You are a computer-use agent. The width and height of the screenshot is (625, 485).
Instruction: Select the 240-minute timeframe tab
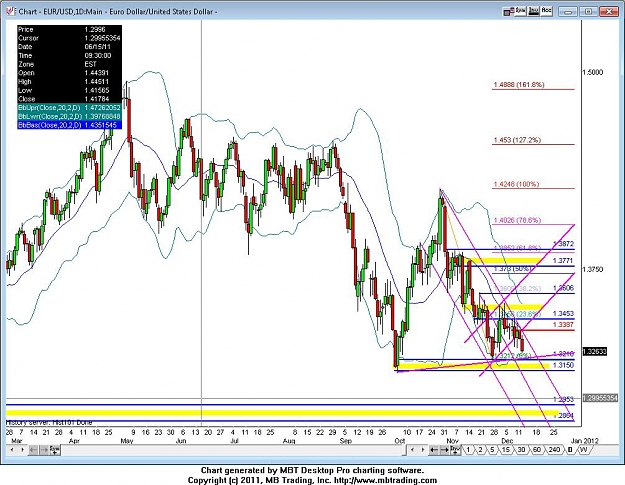click(x=554, y=450)
